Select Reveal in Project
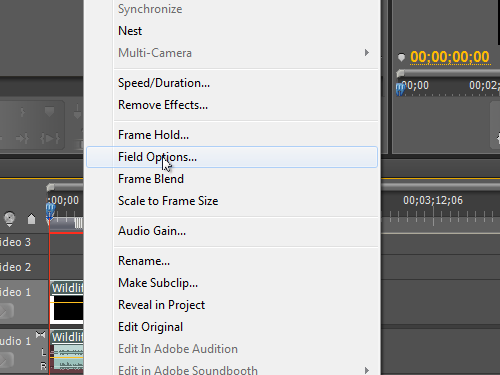This screenshot has height=375, width=500. (161, 305)
